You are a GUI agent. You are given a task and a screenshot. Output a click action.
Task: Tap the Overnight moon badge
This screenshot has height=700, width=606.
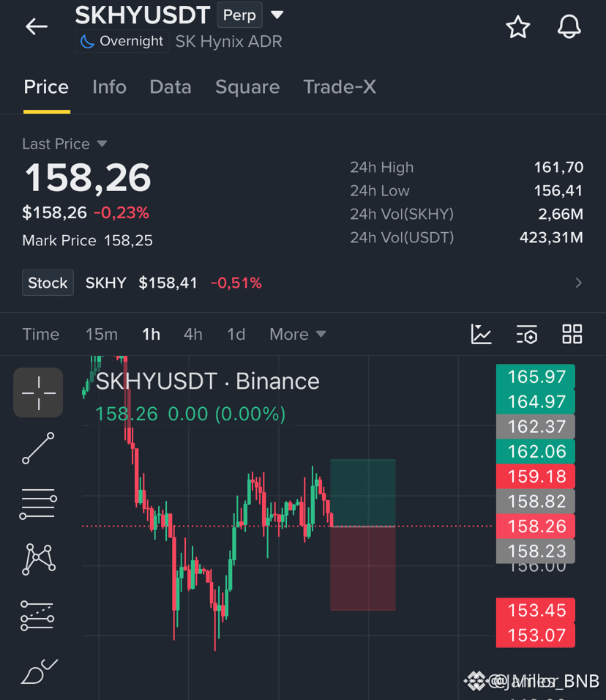121,41
